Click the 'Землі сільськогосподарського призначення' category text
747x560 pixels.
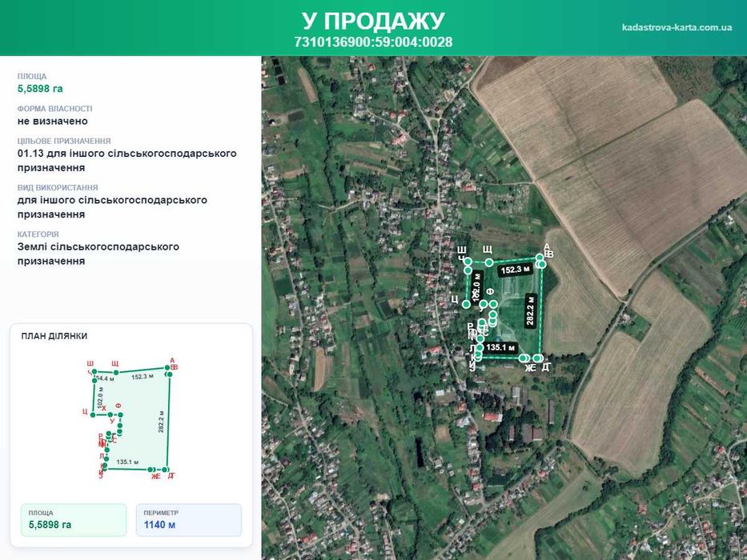point(98,254)
